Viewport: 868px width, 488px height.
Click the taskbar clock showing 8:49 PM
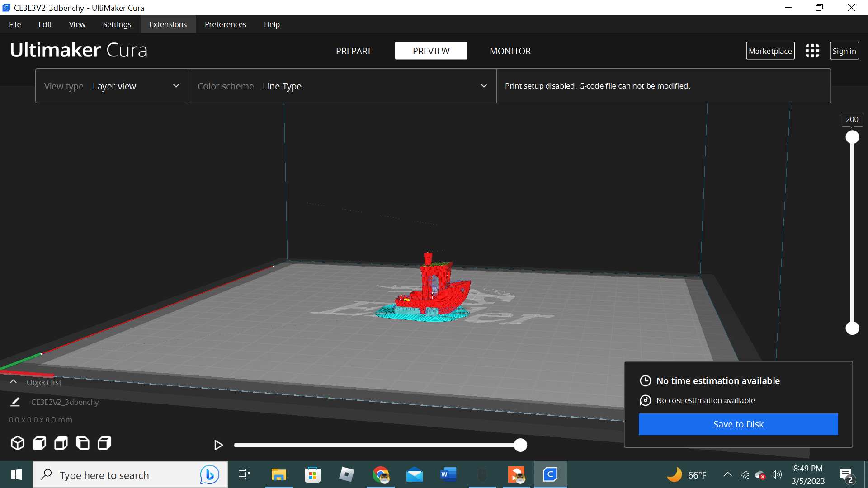[808, 474]
